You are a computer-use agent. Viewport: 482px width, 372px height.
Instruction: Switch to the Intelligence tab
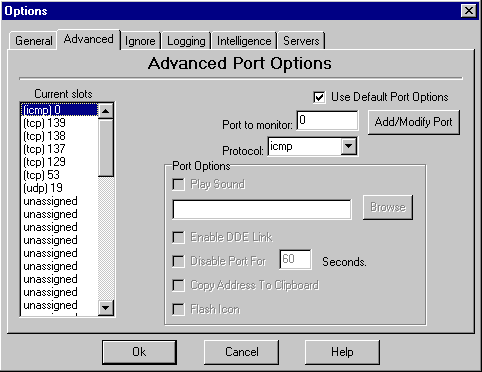(244, 41)
